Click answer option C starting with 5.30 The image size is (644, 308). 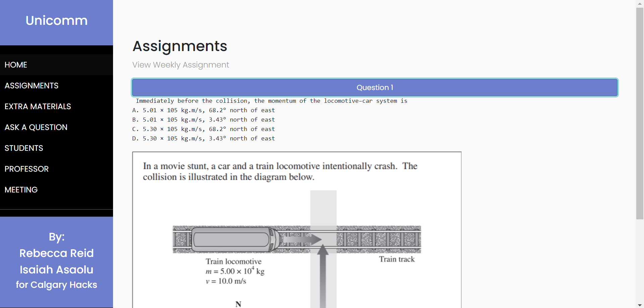point(203,129)
